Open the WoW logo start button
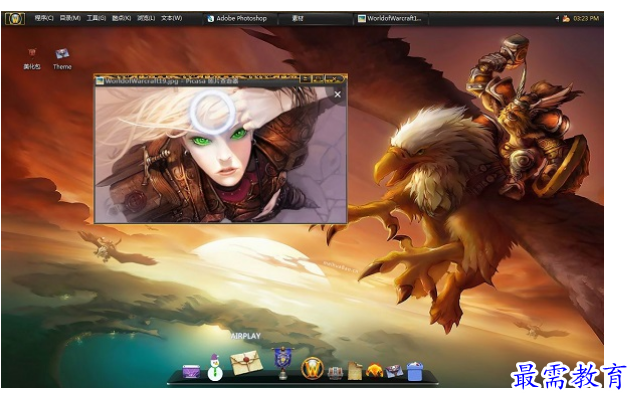Viewport: 635px width, 408px height. pyautogui.click(x=15, y=19)
